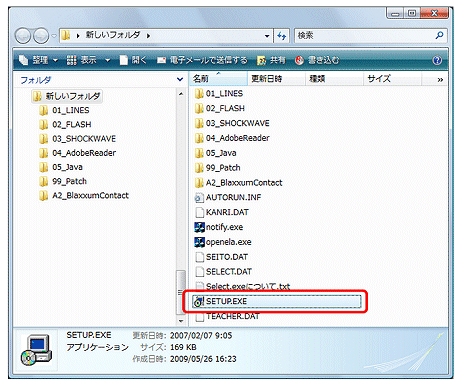Click the 05_Java folder icon in file list
Viewport: 460px width, 385px height.
tap(199, 153)
